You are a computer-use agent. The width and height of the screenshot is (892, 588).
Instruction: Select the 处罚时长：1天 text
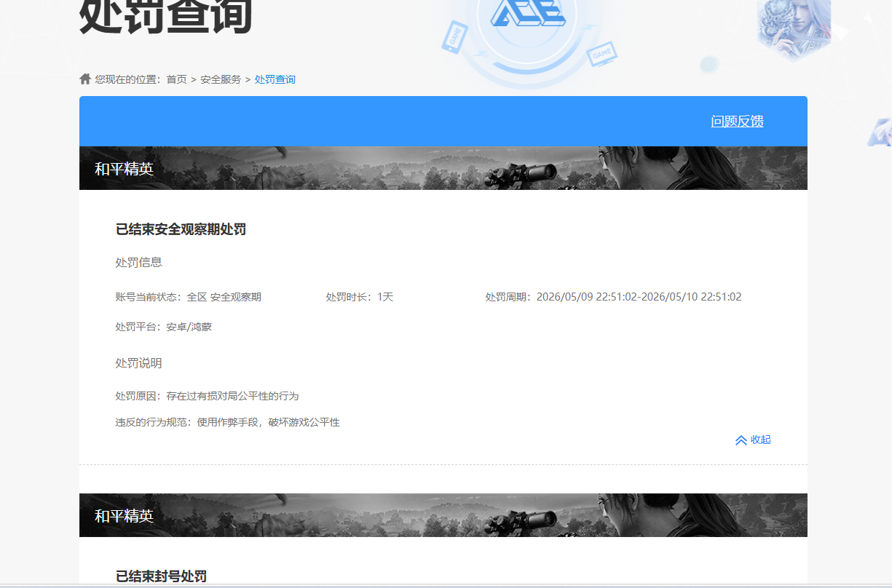click(360, 297)
